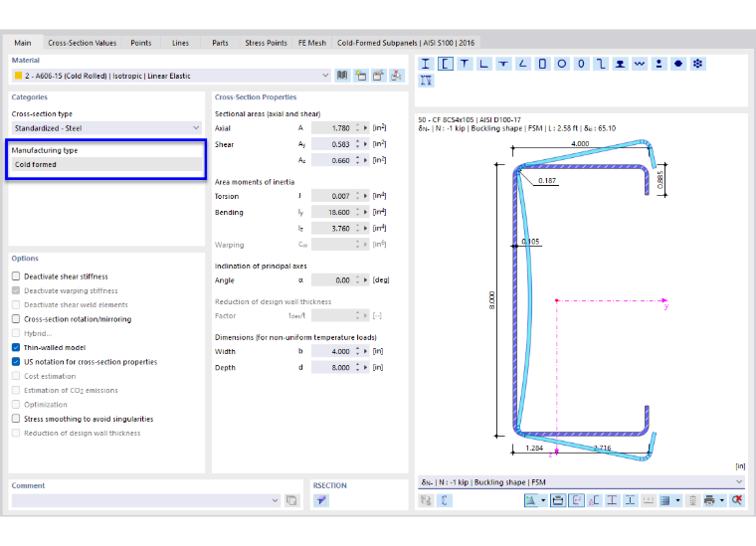Toggle Stress smoothing to avoid singularities
756x546 pixels.
tap(16, 419)
